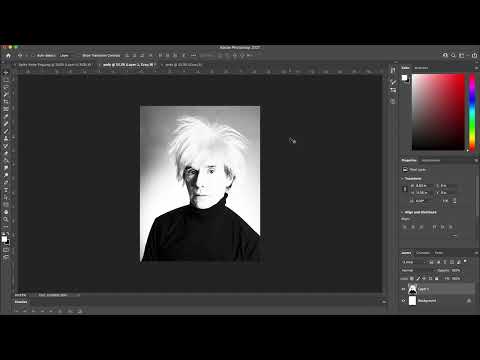Viewport: 480px width, 360px height.
Task: Open the top collapsed panel dock icon
Action: 393,70
